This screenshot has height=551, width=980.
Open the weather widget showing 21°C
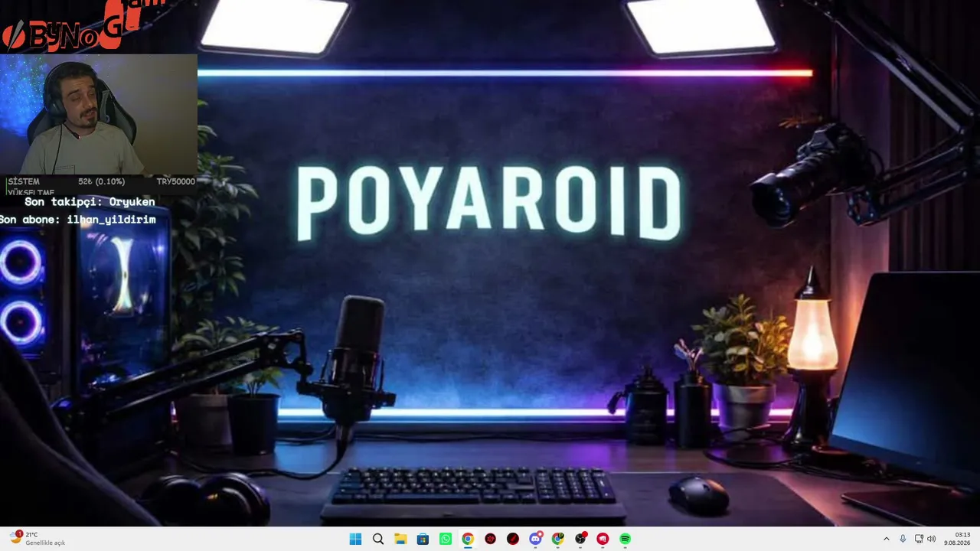tap(38, 538)
